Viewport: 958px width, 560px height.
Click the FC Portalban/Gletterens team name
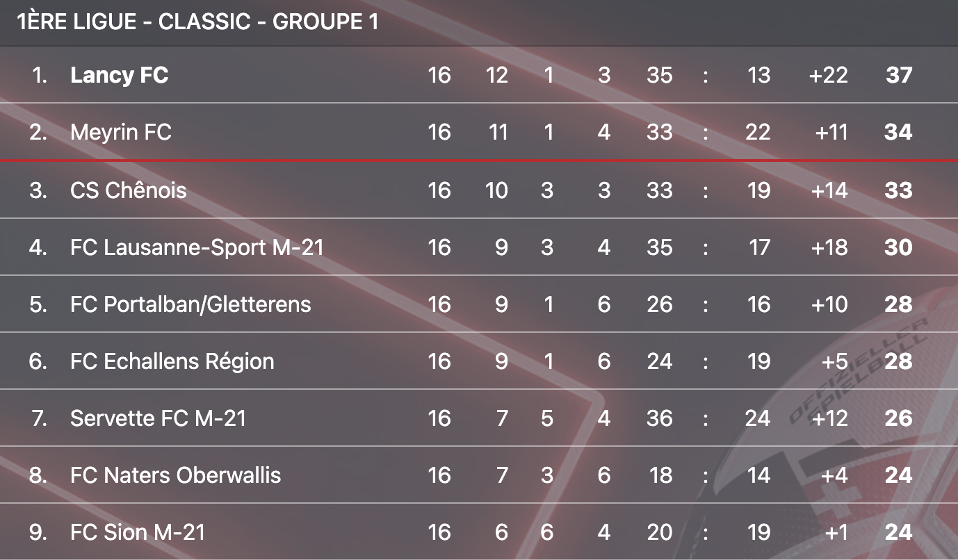click(190, 304)
